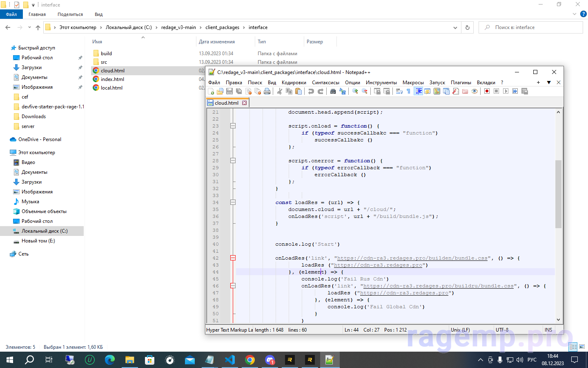Start macro recording with the red record icon

pos(487,91)
